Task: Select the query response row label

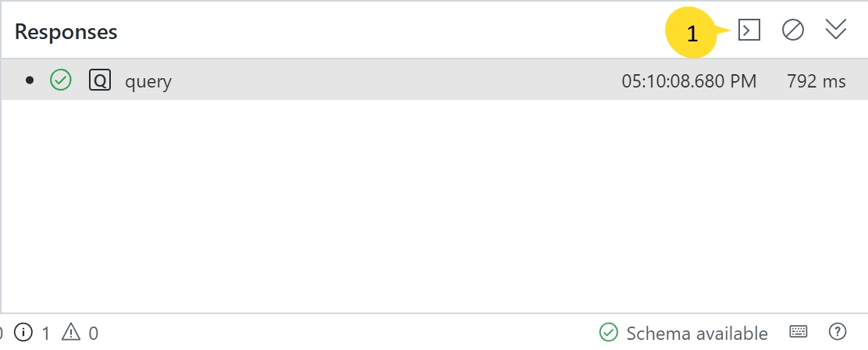Action: click(148, 82)
